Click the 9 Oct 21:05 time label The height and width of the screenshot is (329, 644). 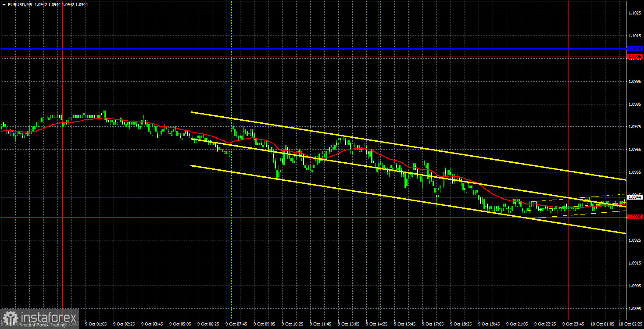coord(517,325)
